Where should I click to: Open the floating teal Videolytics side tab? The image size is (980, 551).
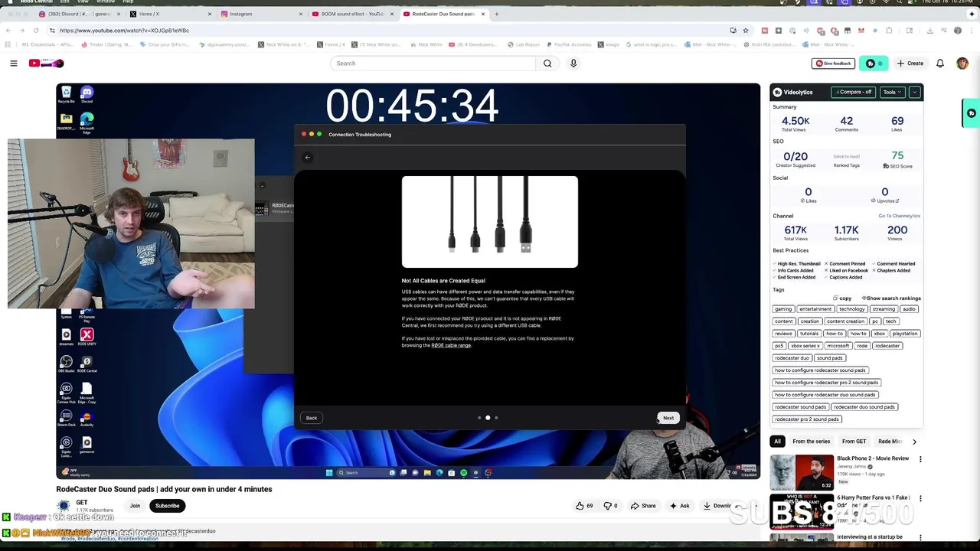(x=971, y=113)
